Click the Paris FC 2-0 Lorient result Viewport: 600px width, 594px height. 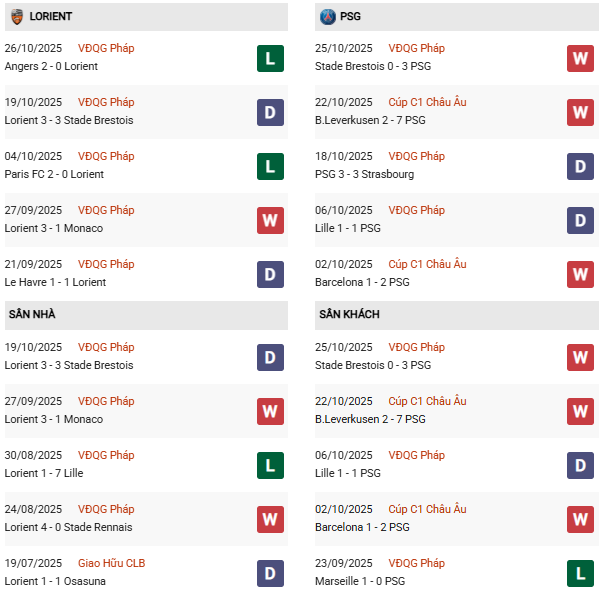tap(54, 174)
